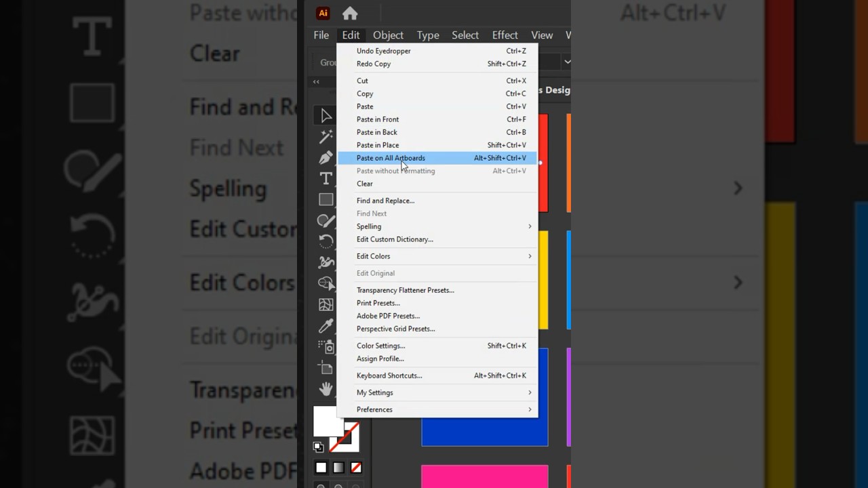Choose Paste in Front
The height and width of the screenshot is (488, 868).
(438, 119)
